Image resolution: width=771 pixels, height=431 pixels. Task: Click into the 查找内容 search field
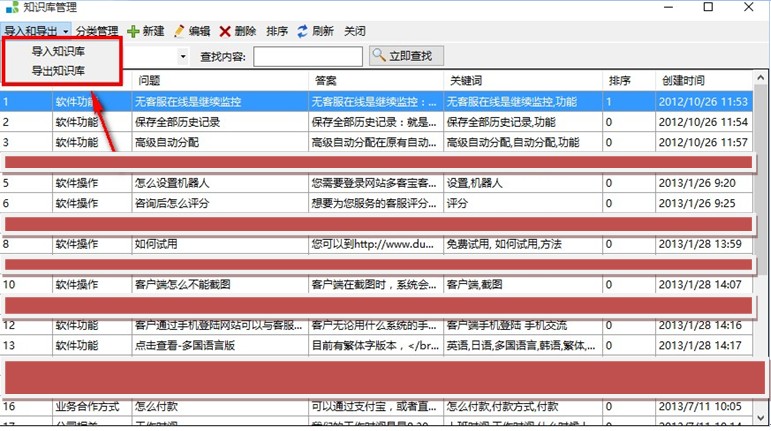pyautogui.click(x=307, y=57)
